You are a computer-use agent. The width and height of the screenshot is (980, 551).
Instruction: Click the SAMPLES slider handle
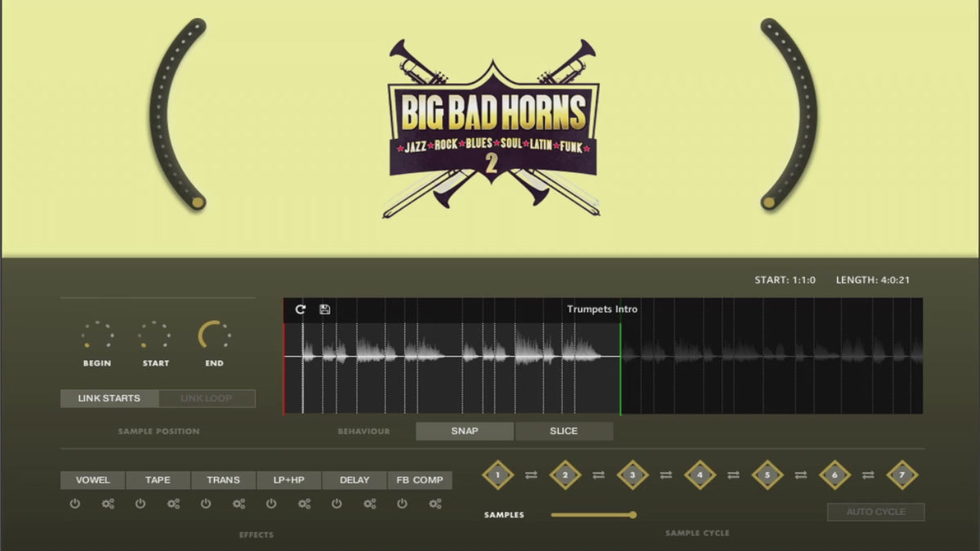(632, 514)
